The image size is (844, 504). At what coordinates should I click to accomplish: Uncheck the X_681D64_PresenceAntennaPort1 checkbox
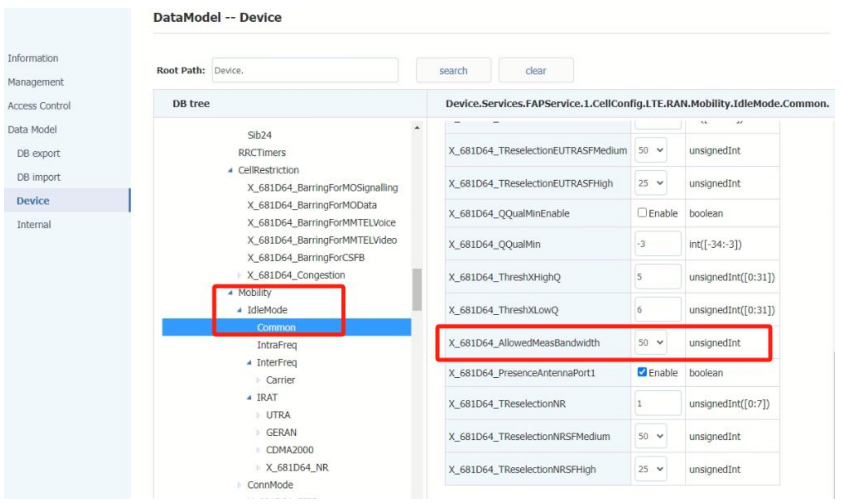click(642, 373)
